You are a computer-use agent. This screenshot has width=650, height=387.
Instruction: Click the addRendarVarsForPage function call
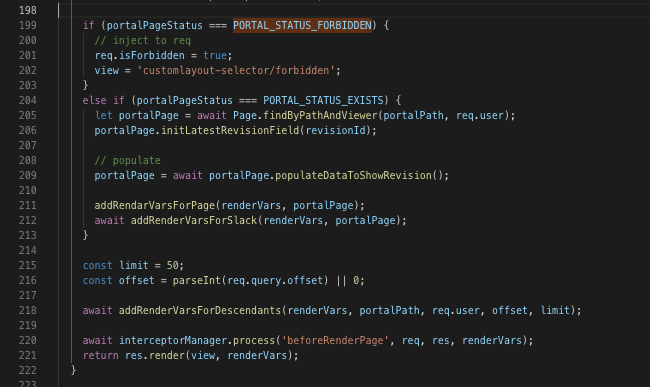point(155,205)
